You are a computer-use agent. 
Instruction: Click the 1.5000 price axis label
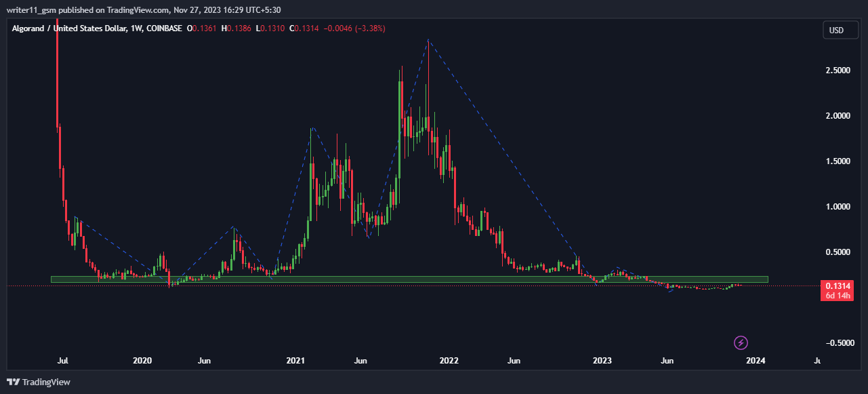click(x=838, y=161)
